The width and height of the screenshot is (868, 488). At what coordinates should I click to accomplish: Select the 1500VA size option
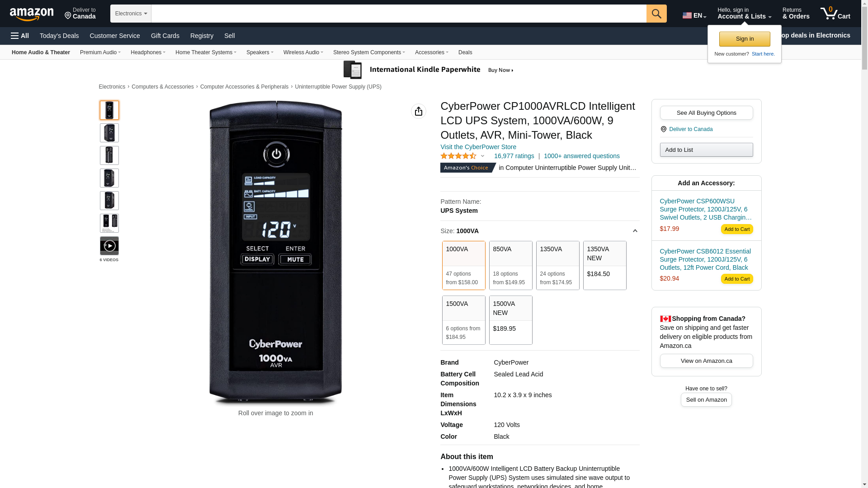tap(464, 320)
